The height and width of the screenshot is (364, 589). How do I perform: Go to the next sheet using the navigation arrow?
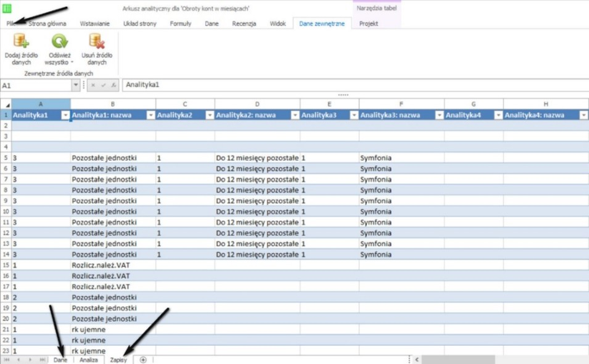(30, 360)
